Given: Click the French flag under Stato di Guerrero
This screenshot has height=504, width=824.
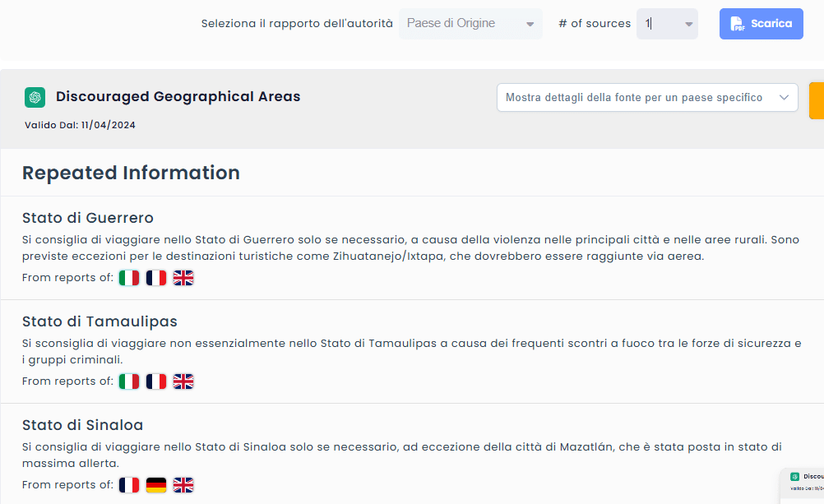Looking at the screenshot, I should pyautogui.click(x=156, y=278).
